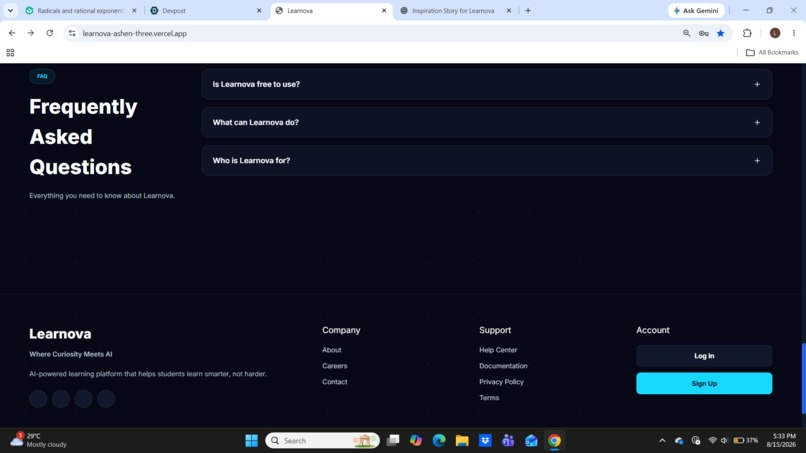Click the bookmark star icon
Viewport: 806px width, 453px height.
click(x=721, y=33)
